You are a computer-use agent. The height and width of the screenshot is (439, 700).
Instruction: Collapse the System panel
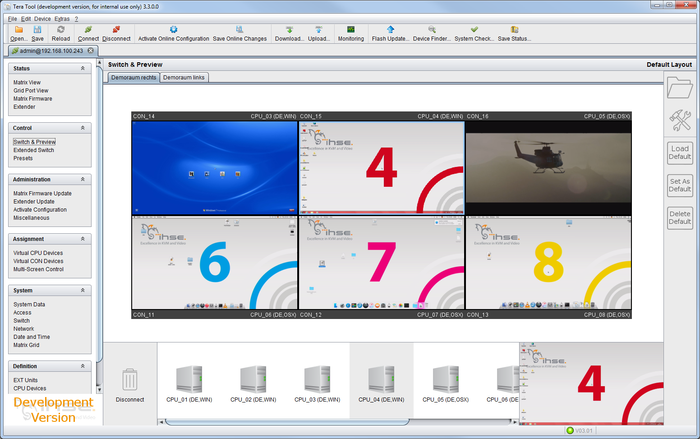point(83,290)
